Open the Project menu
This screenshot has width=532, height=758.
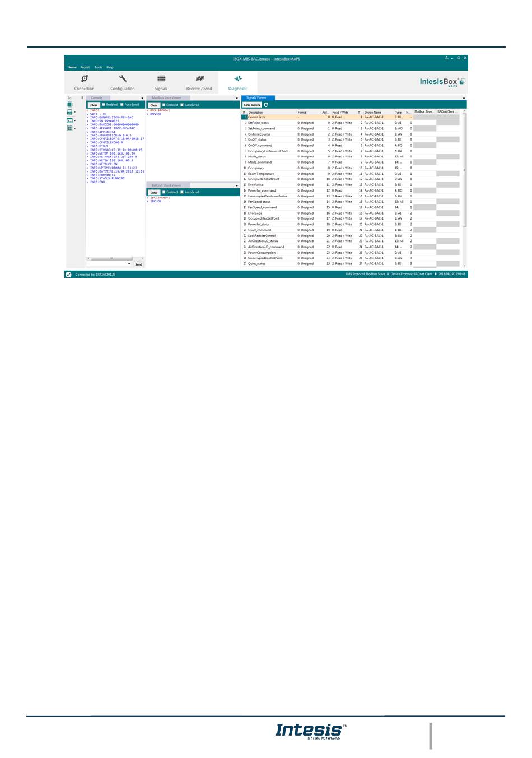coord(85,67)
